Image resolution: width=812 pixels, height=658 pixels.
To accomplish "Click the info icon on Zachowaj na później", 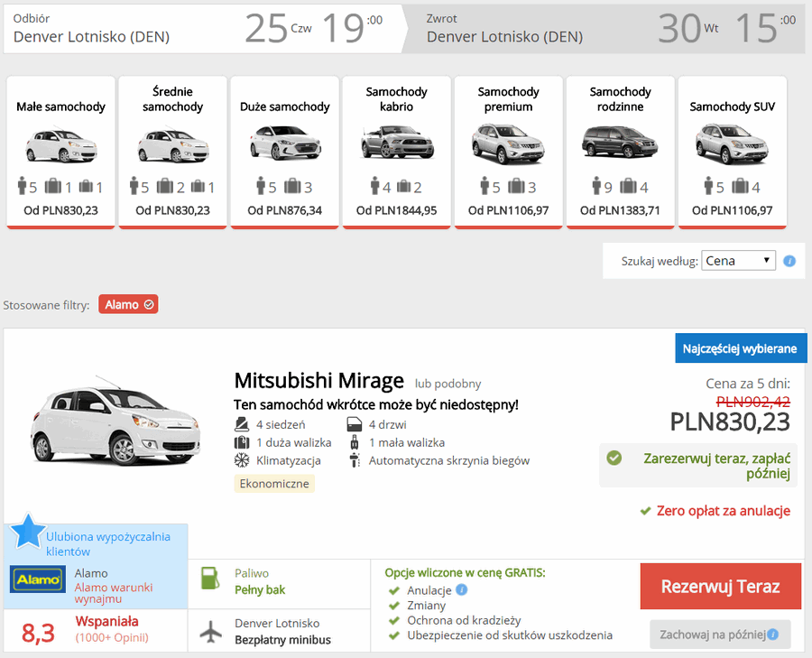I will 772,635.
